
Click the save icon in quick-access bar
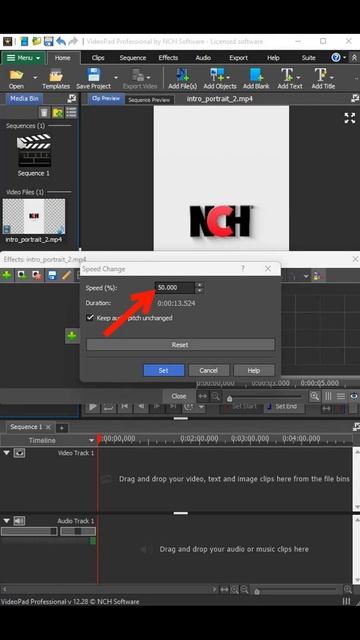tap(49, 41)
